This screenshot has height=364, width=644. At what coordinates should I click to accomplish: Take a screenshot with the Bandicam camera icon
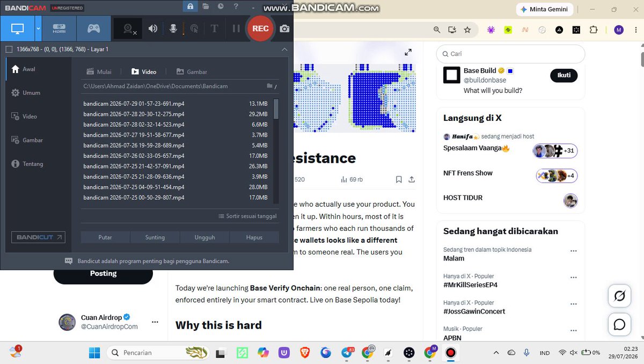click(x=284, y=28)
